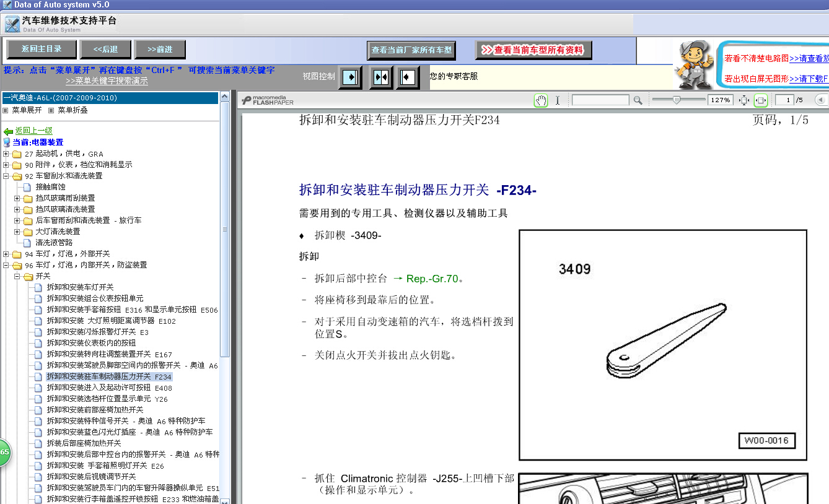
Task: Click the >>前进 forward button
Action: [x=160, y=50]
